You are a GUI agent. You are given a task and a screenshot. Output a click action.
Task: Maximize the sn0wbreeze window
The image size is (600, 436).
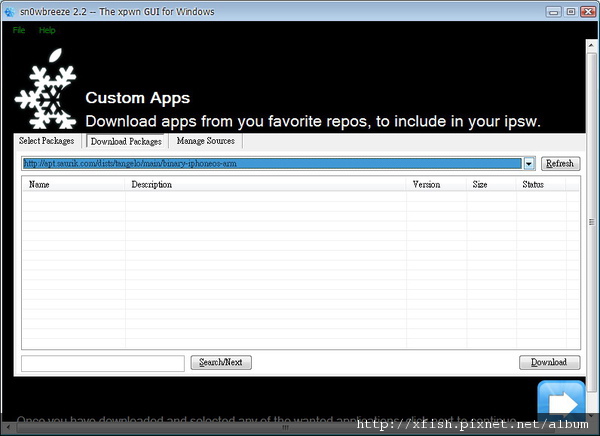(571, 12)
